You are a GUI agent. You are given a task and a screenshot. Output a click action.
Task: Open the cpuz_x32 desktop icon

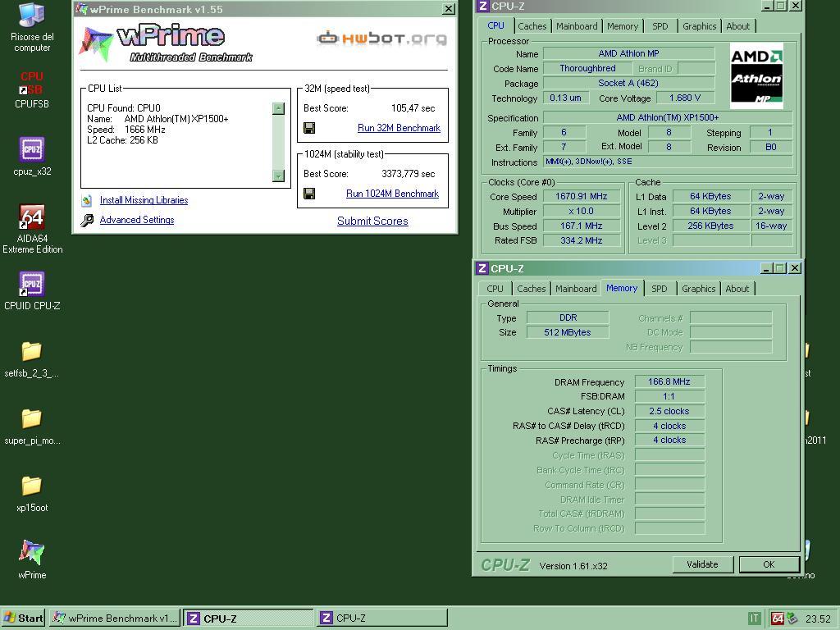[32, 156]
